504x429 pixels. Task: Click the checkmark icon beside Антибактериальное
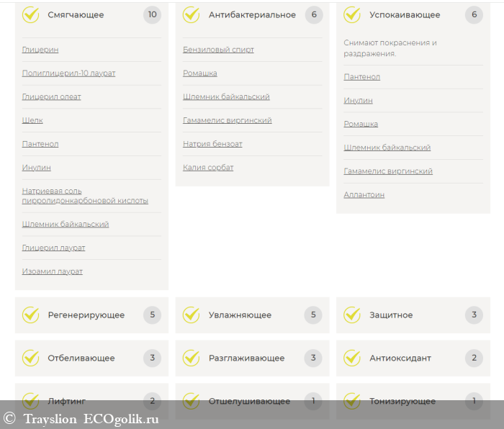pyautogui.click(x=192, y=14)
